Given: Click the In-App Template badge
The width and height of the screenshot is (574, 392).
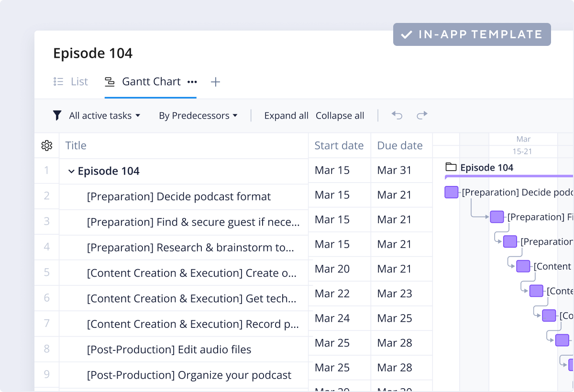Looking at the screenshot, I should (x=472, y=34).
